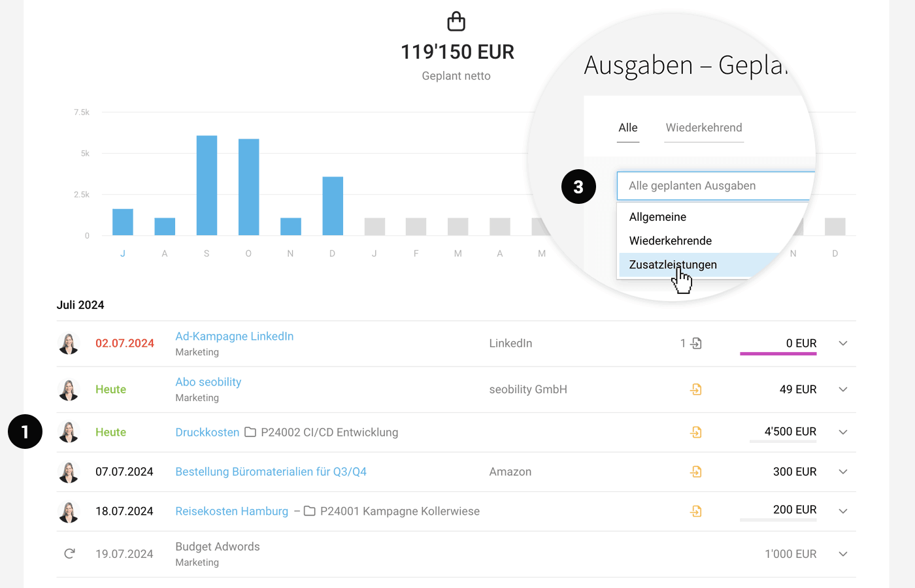The width and height of the screenshot is (915, 588).
Task: Click the 119'150 EUR total
Action: coord(457,52)
